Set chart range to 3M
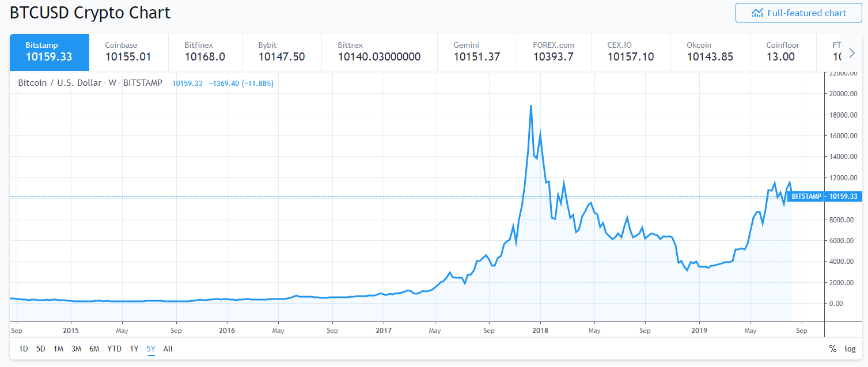 click(x=76, y=349)
